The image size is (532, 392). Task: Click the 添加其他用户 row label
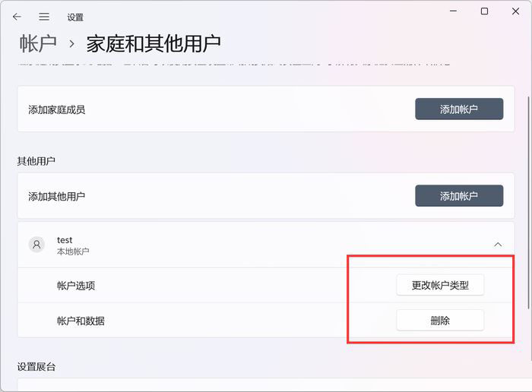coord(57,196)
